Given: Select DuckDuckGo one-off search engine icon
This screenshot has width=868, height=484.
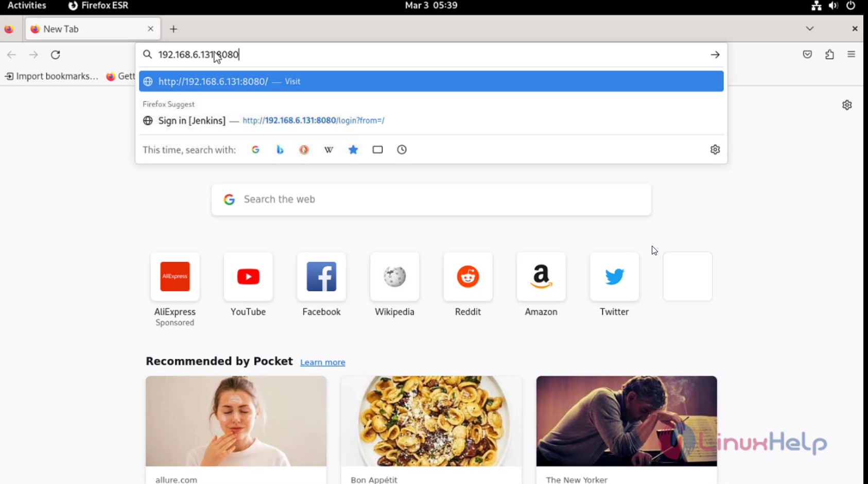Looking at the screenshot, I should (x=304, y=150).
